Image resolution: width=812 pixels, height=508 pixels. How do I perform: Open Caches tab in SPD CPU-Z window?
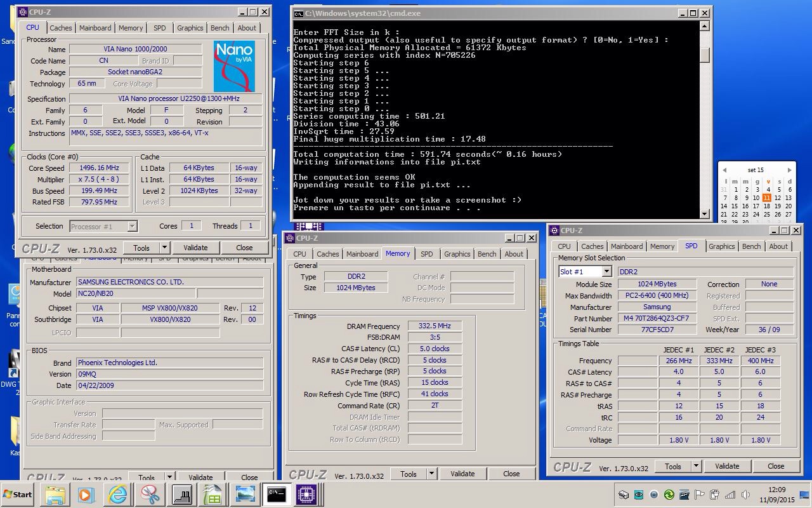(593, 246)
